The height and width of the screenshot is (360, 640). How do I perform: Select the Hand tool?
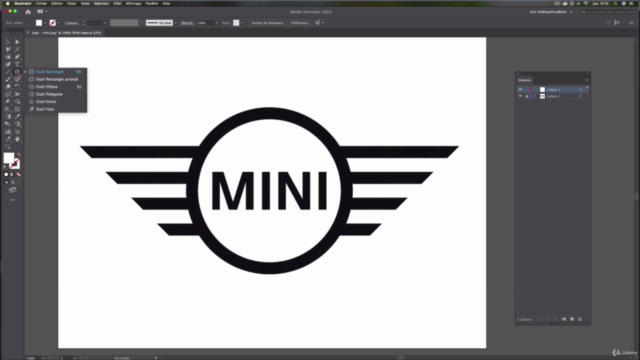pos(17,139)
